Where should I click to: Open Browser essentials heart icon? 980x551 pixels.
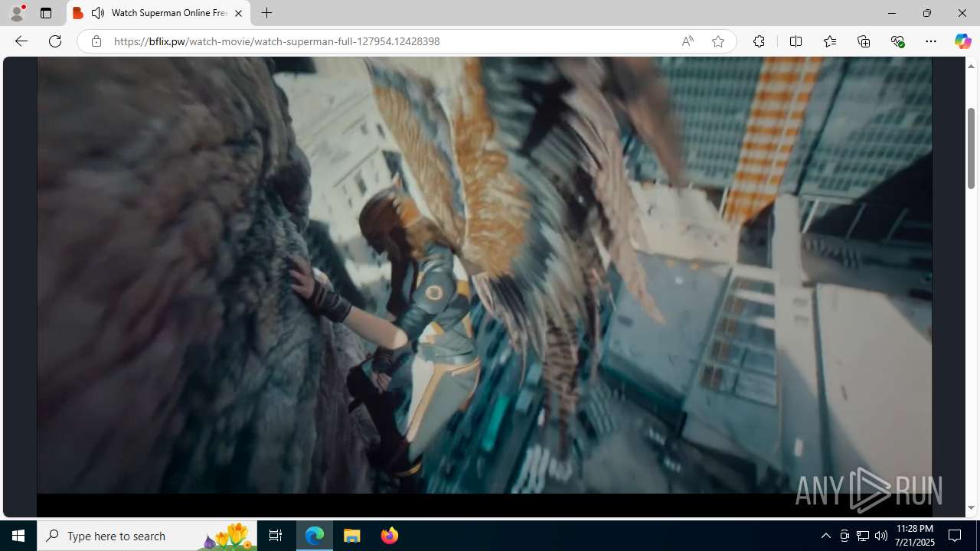pos(897,41)
